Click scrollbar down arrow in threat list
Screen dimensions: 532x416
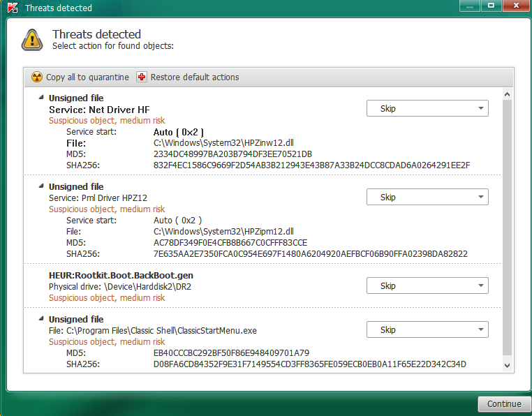508,365
